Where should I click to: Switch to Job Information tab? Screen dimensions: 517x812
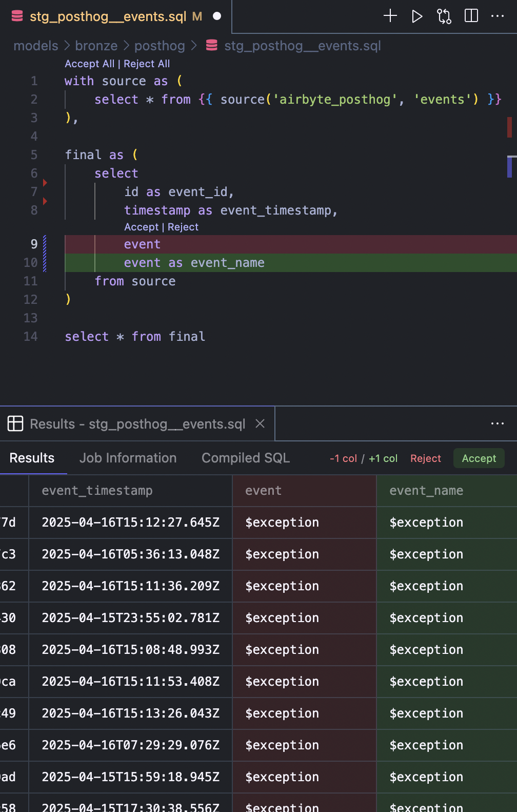pos(128,458)
